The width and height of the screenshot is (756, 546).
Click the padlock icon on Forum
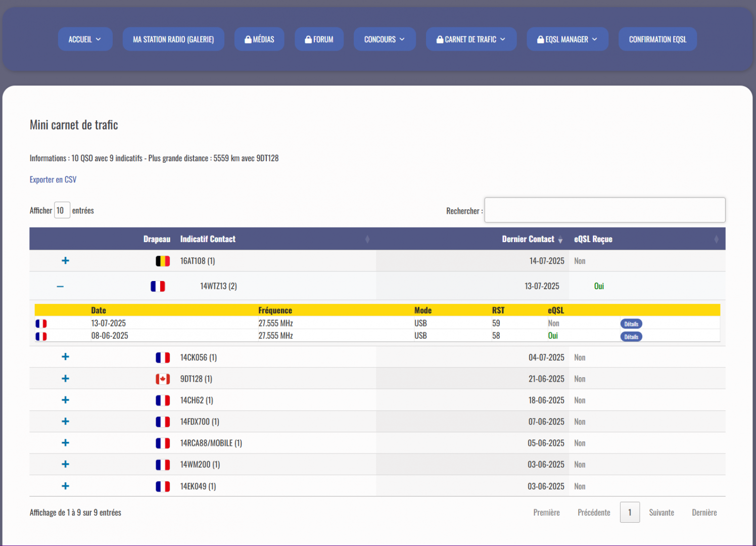tap(308, 39)
